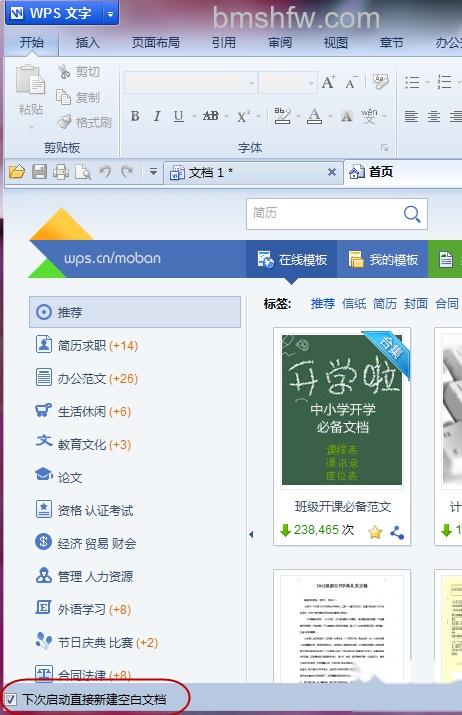Click the Clear Formatting eraser icon
Screen dimensions: 462x715
click(x=381, y=82)
